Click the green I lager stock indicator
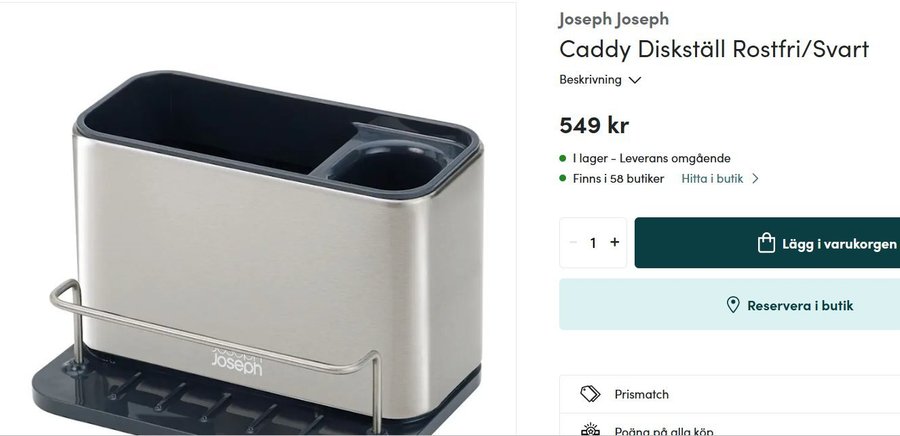Viewport: 900px width, 436px height. 562,158
